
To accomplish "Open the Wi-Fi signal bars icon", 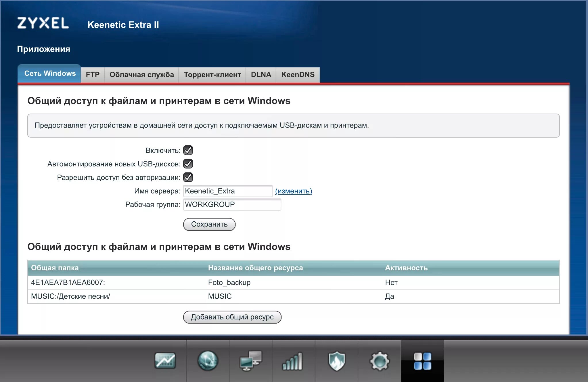I will point(292,361).
